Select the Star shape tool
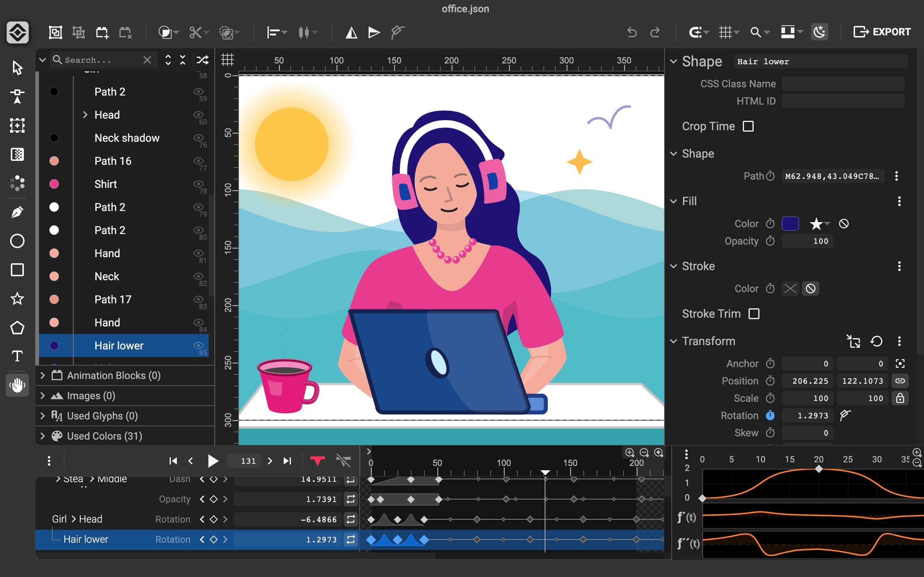Screen dimensions: 924x577 pos(17,299)
